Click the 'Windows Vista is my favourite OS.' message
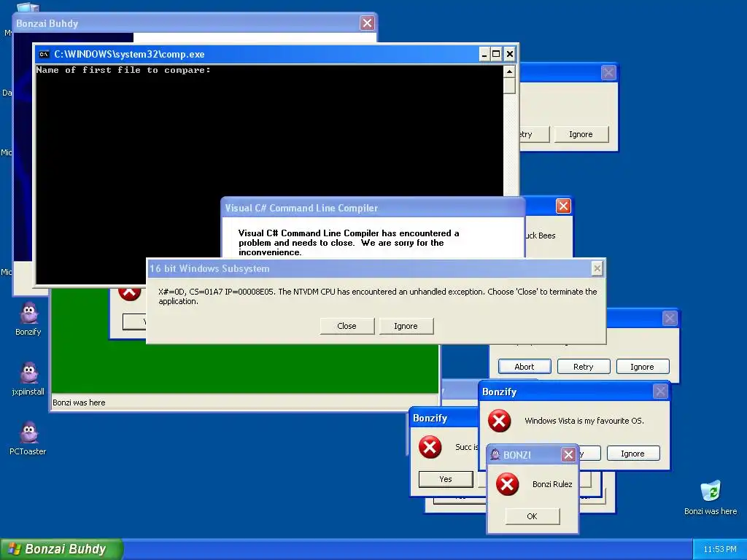Viewport: 747px width, 560px height. (x=584, y=421)
